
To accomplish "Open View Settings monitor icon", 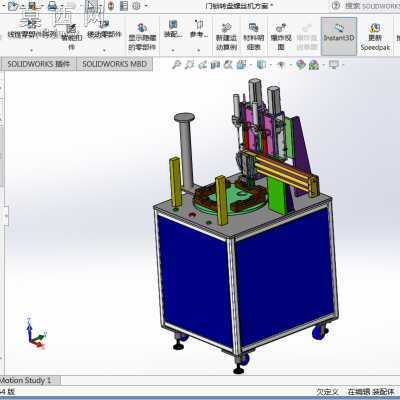I will pos(334,64).
